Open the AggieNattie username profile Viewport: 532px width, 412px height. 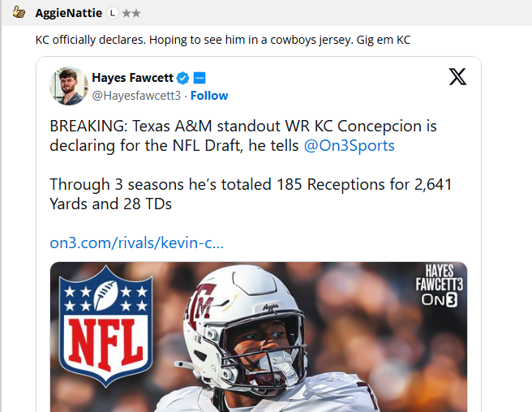pyautogui.click(x=69, y=14)
